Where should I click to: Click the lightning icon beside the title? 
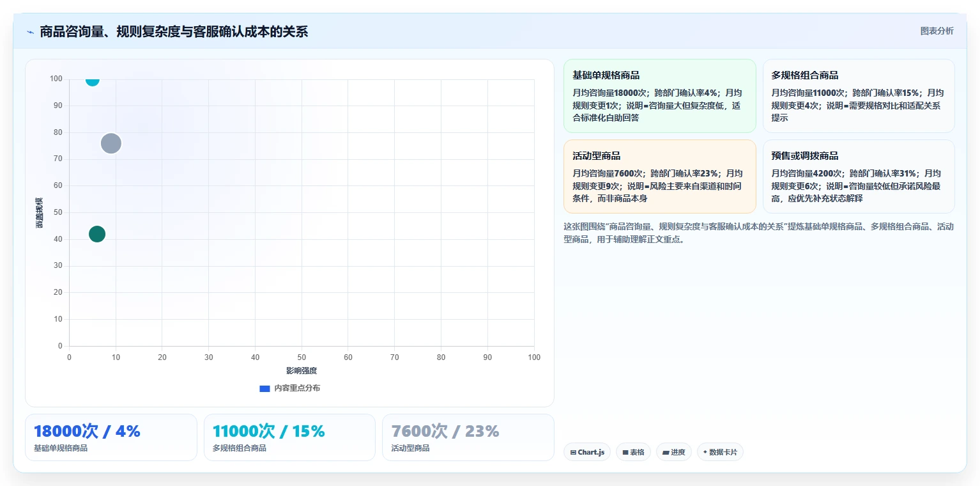coord(31,32)
